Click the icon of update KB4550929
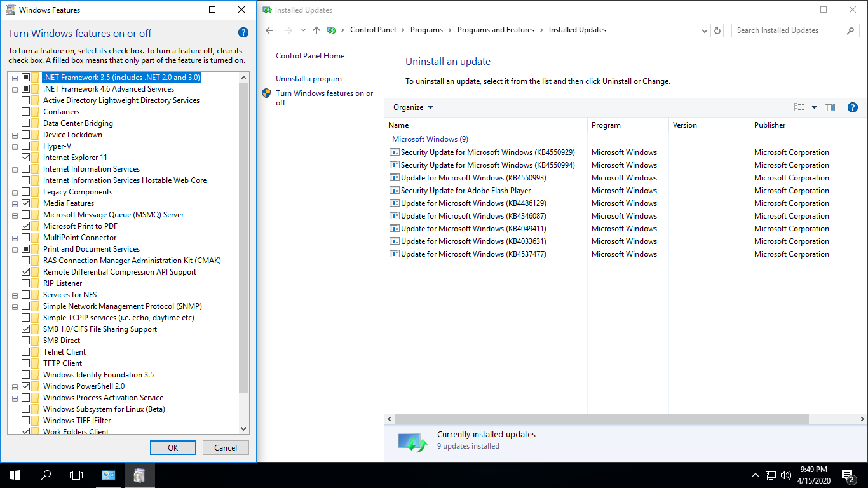 pyautogui.click(x=394, y=152)
